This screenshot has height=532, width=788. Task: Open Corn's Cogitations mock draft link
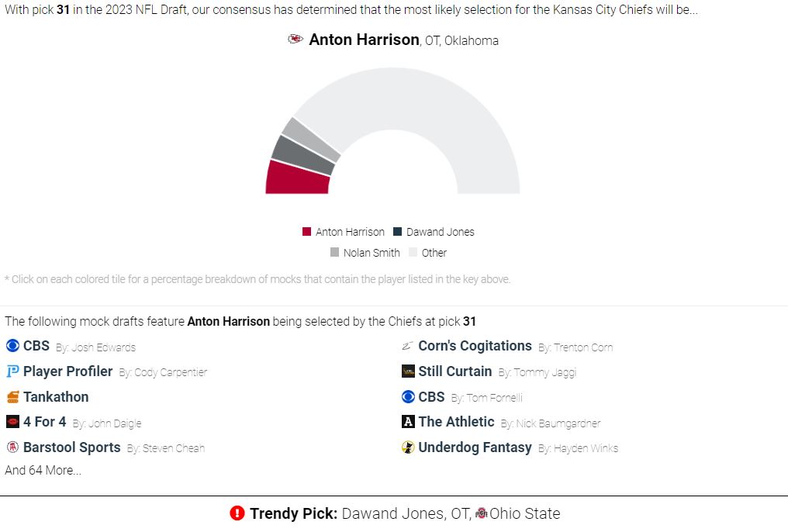click(475, 346)
